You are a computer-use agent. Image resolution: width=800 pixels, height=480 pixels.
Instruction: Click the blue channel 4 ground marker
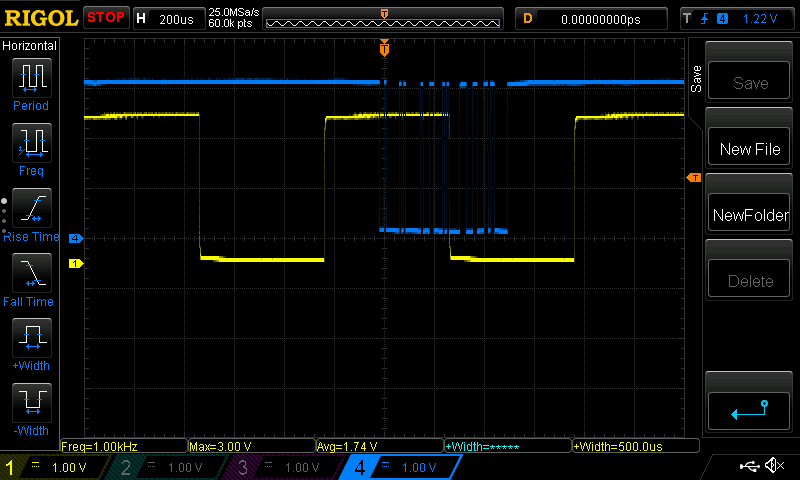pyautogui.click(x=76, y=238)
